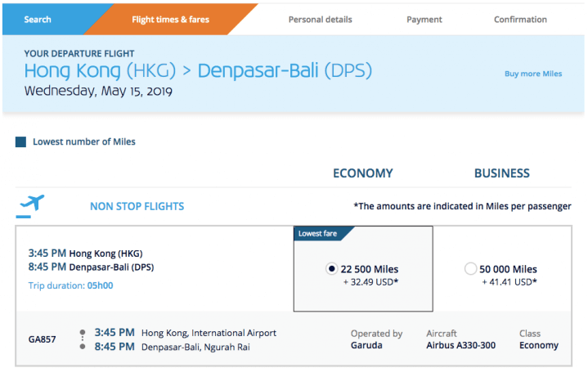This screenshot has height=368, width=588.
Task: Click the Operated by Garuda label
Action: pos(376,339)
